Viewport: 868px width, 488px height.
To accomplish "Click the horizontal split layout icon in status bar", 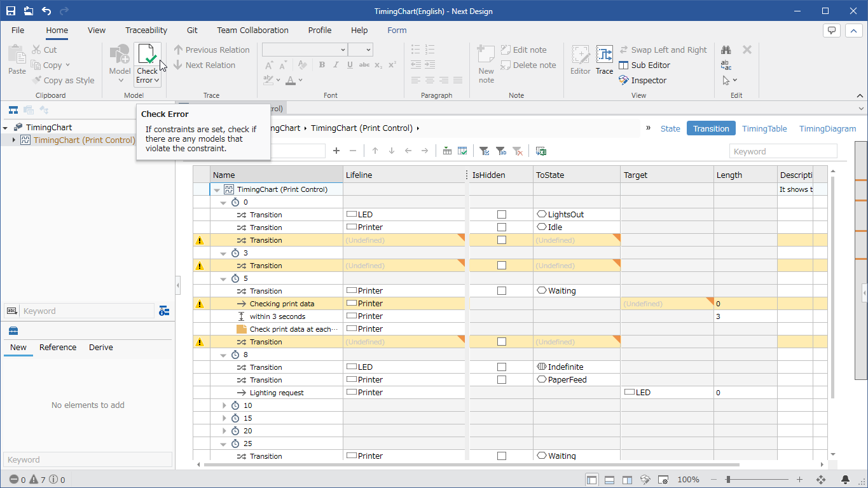I will [x=609, y=480].
